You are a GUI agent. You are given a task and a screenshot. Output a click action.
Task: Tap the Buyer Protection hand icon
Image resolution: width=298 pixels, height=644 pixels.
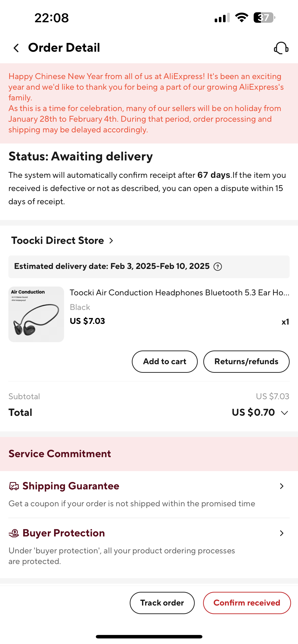pyautogui.click(x=14, y=533)
